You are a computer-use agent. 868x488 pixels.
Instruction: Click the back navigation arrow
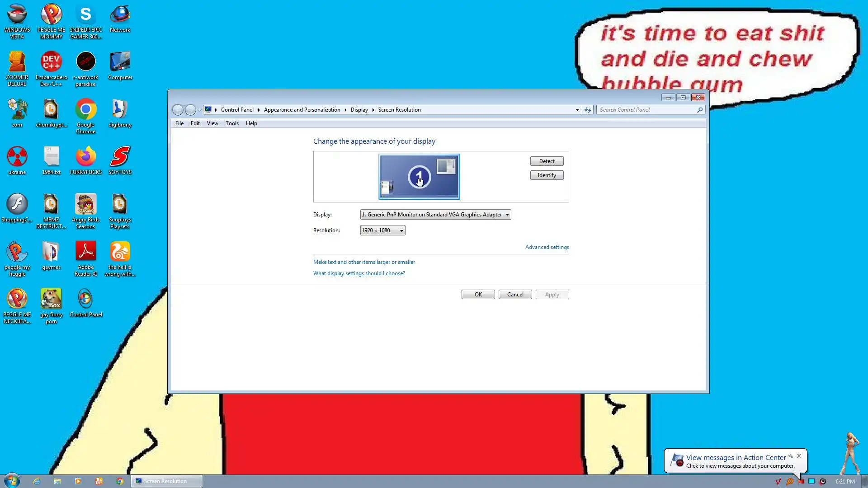(x=178, y=110)
